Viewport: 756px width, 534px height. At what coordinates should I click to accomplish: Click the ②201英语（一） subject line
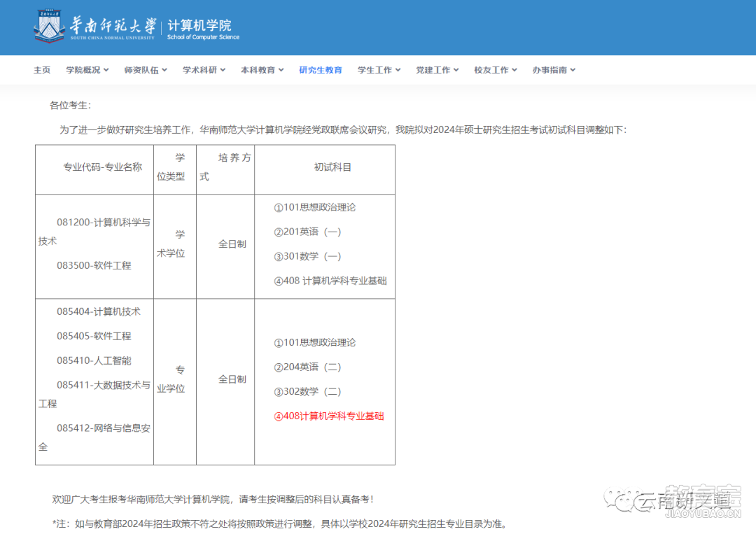[x=307, y=232]
